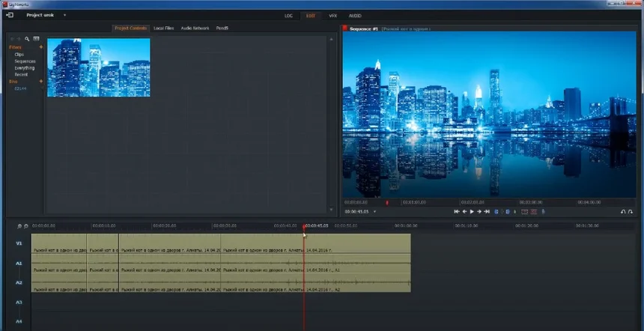Undo the last edit
The image size is (644, 331).
(x=623, y=211)
